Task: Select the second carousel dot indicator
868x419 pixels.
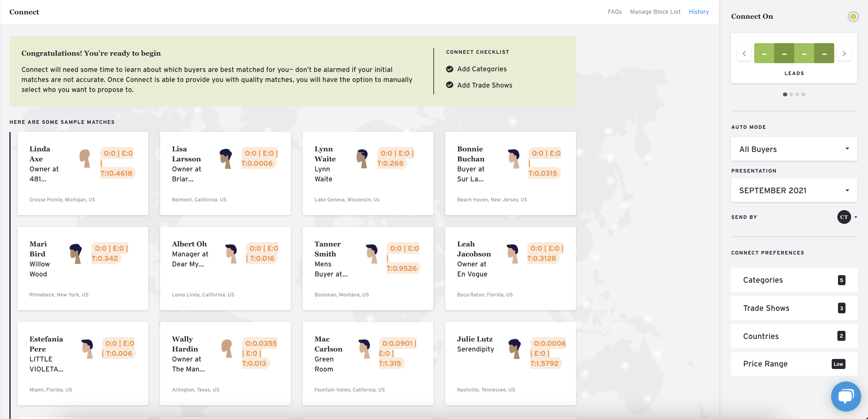Action: coord(791,94)
